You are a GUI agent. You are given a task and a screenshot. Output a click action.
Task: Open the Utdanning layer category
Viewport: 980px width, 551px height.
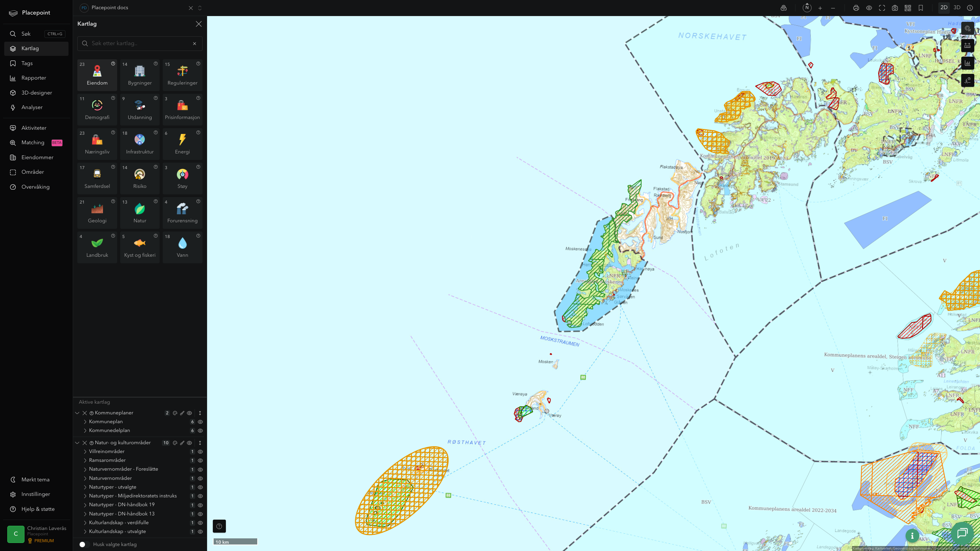click(140, 109)
